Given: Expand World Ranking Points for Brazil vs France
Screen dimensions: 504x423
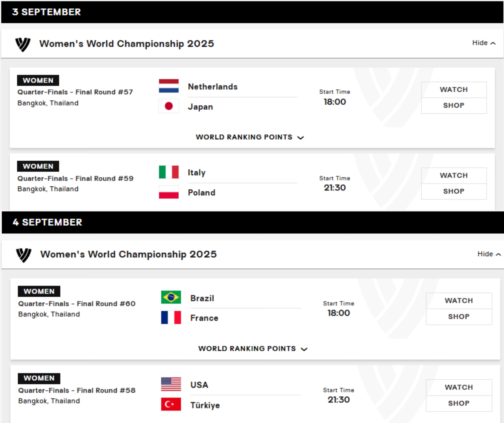Looking at the screenshot, I should (x=253, y=349).
